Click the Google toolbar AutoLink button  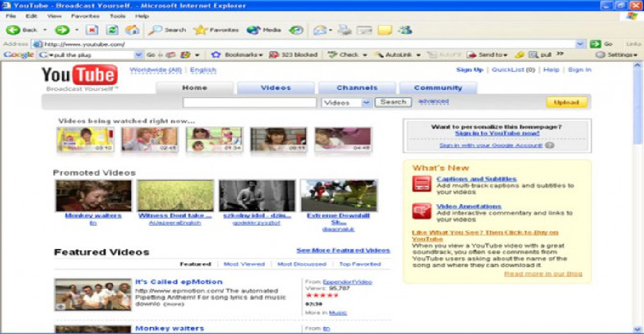tap(398, 55)
